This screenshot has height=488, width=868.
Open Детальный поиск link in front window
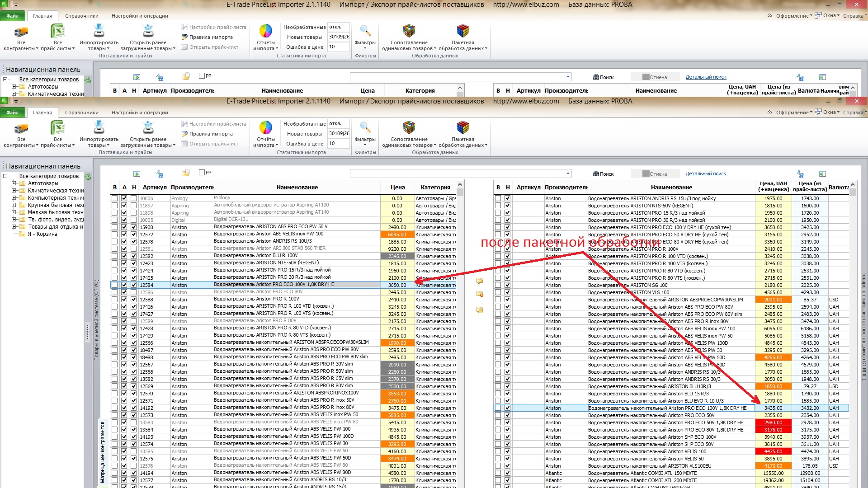pos(706,174)
